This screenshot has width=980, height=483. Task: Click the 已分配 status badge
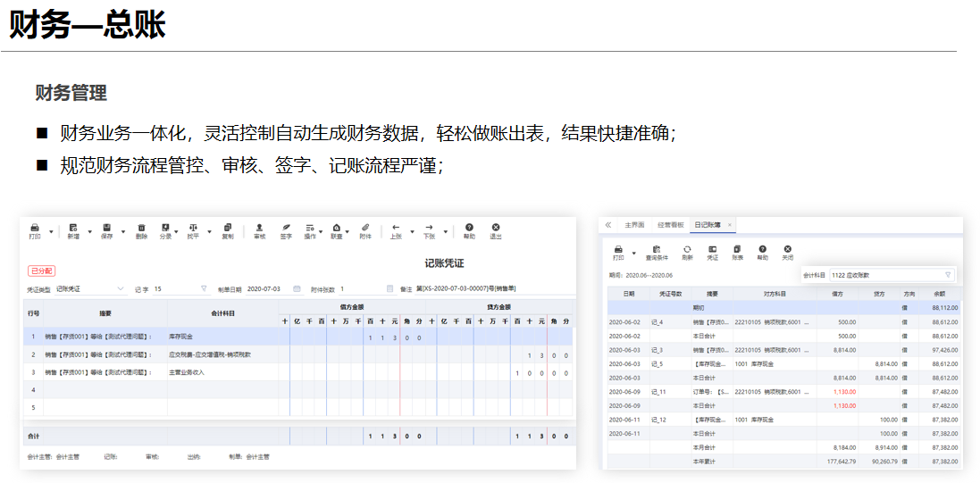(41, 271)
